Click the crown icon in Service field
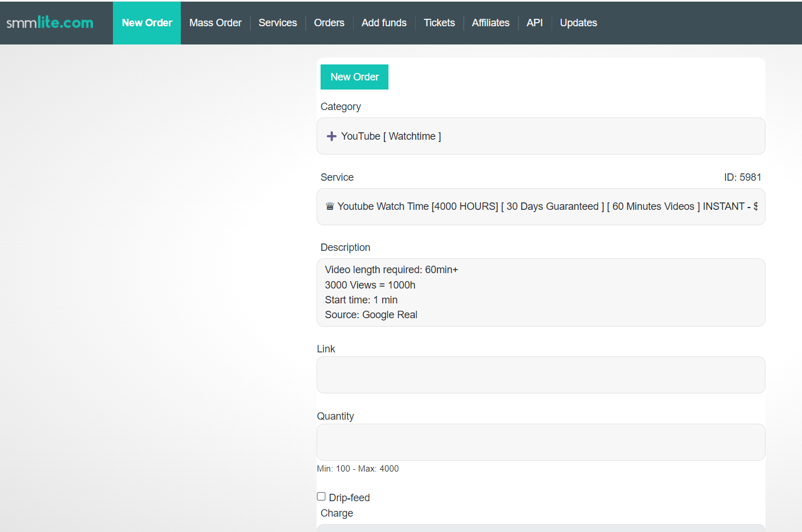Image resolution: width=802 pixels, height=532 pixels. point(330,206)
